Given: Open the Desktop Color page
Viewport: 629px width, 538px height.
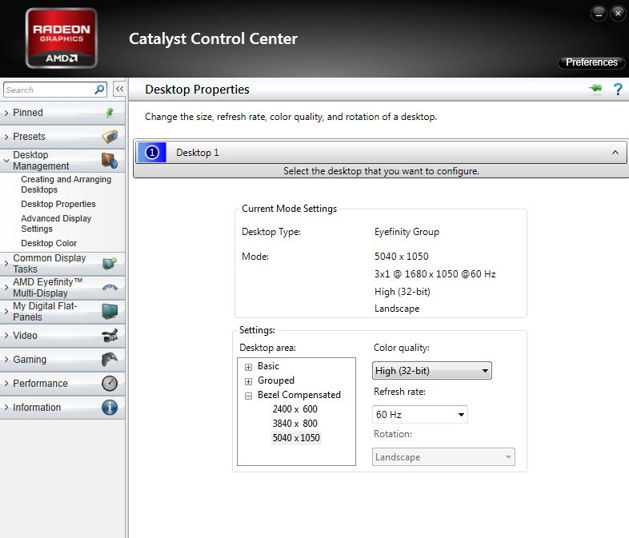Looking at the screenshot, I should coord(49,243).
